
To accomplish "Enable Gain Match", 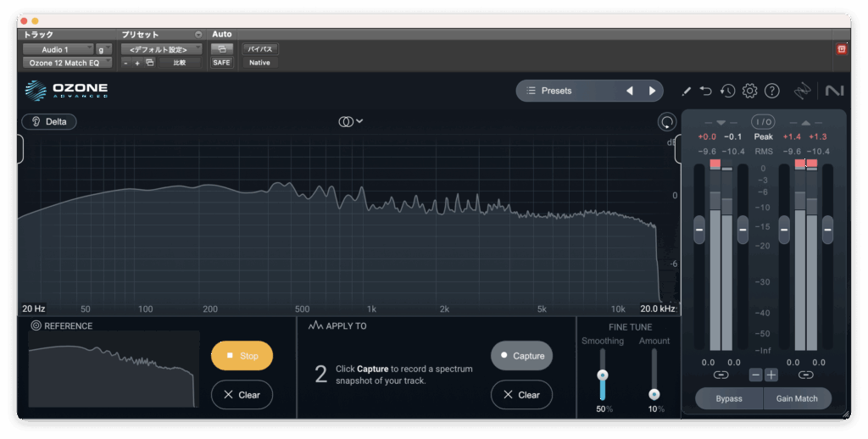I will [797, 398].
